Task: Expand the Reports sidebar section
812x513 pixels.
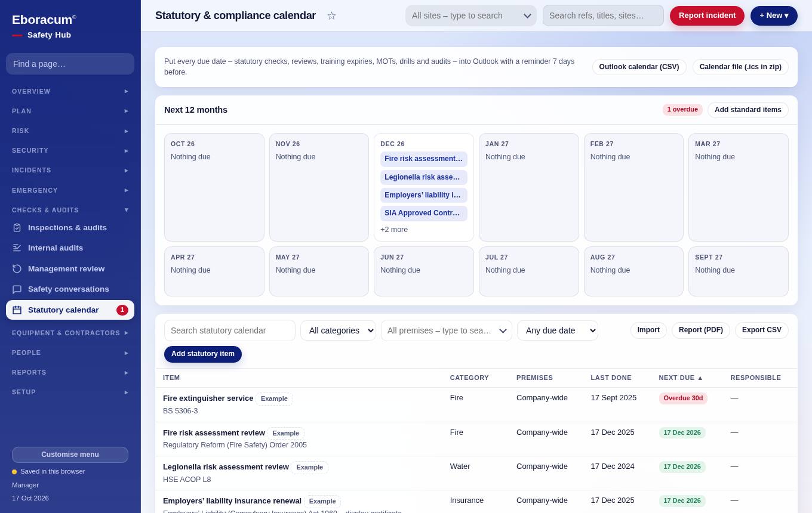Action: pyautogui.click(x=70, y=372)
